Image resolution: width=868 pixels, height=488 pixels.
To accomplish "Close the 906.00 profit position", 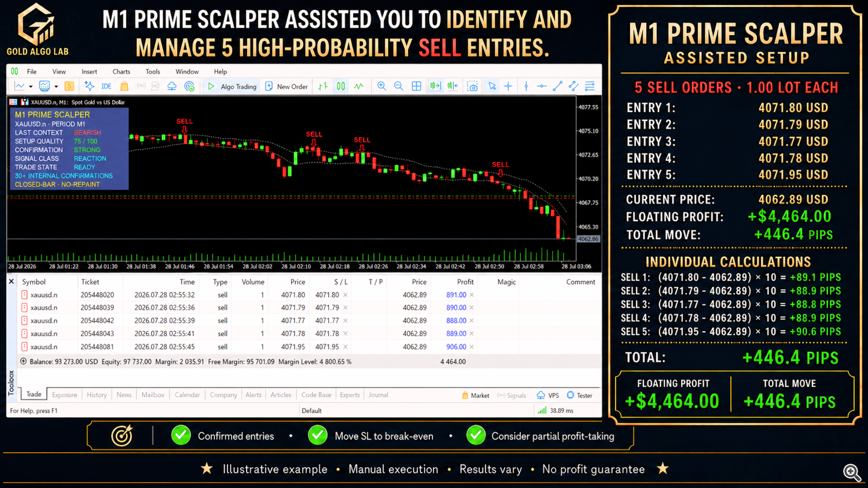I will coord(472,347).
